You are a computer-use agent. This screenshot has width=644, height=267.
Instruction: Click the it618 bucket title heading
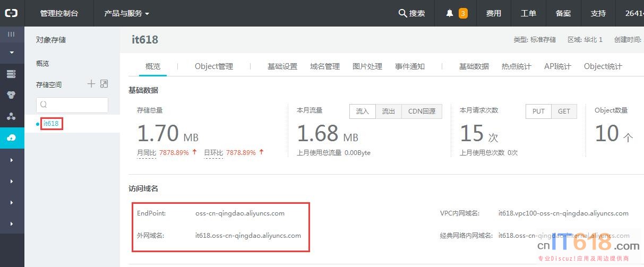(145, 40)
